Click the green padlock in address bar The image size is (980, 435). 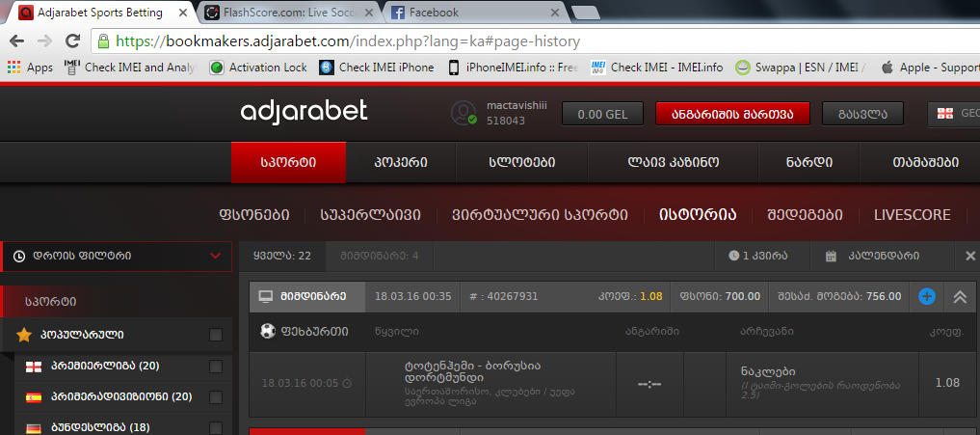point(104,41)
